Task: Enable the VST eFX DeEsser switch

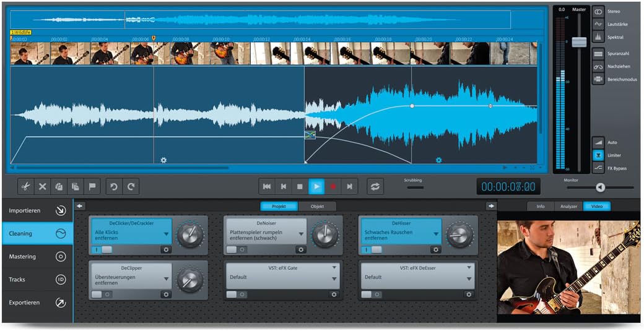Action: (x=372, y=294)
